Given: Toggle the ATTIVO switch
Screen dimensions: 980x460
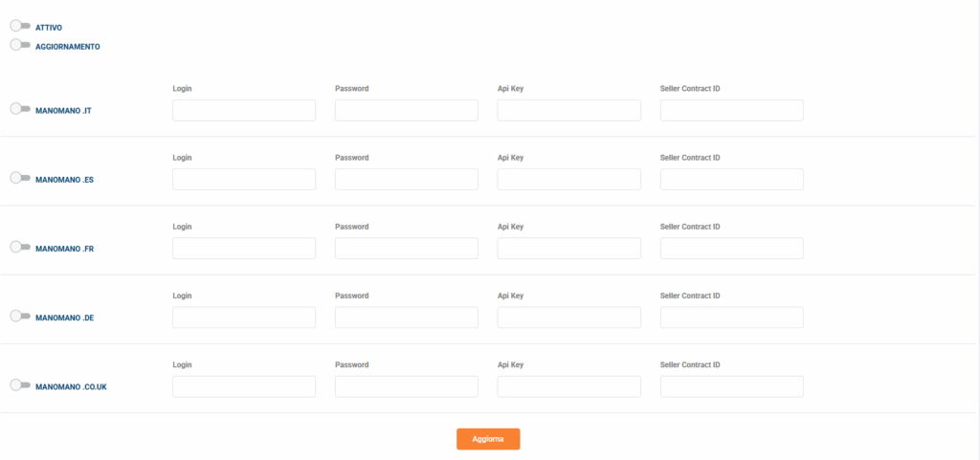Looking at the screenshot, I should [21, 26].
